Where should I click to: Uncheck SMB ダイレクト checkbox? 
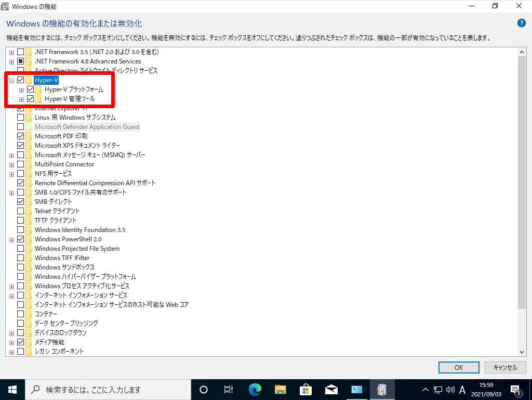[20, 202]
